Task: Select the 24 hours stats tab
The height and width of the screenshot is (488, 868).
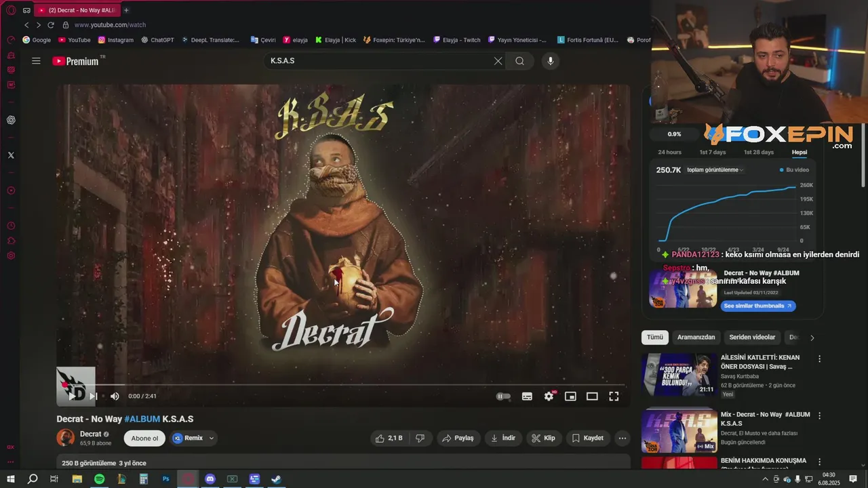Action: point(669,152)
